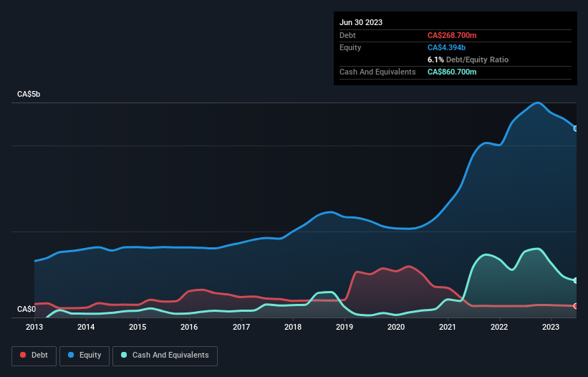Select the 2023 x-axis label
Screen dimensions: 588x377
(x=551, y=327)
